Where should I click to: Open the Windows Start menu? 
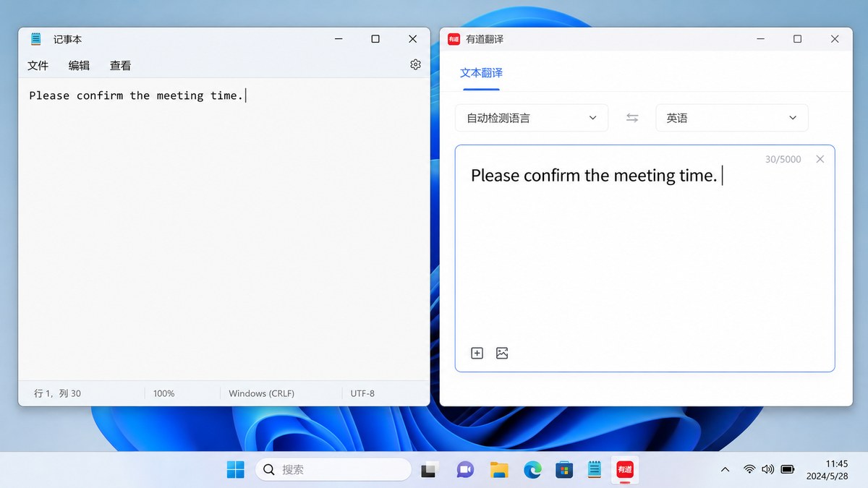(x=235, y=470)
